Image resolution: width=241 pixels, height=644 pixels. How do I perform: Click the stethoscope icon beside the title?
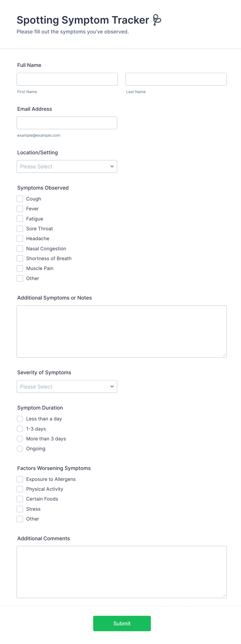click(157, 20)
